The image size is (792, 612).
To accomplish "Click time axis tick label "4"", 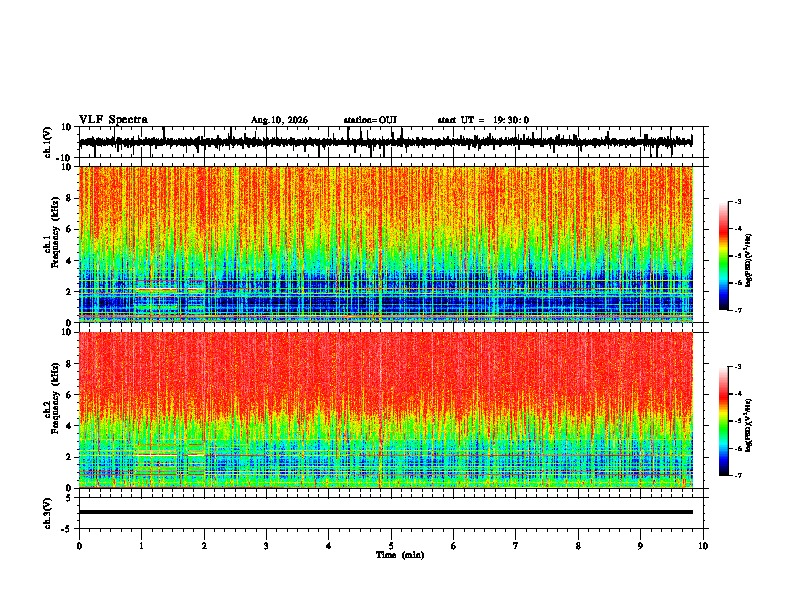I will tap(329, 546).
